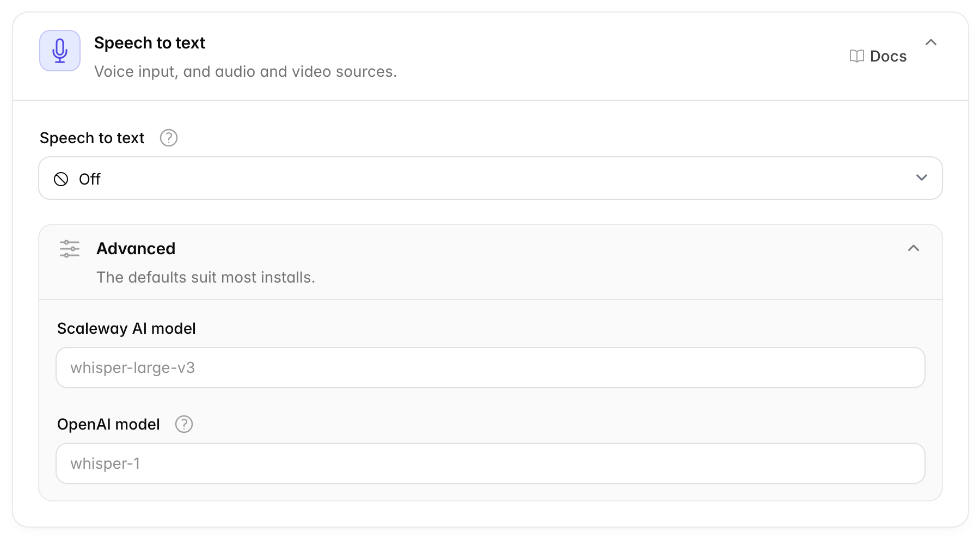Image resolution: width=980 pixels, height=539 pixels.
Task: Click the Advanced sliders icon
Action: pos(70,249)
